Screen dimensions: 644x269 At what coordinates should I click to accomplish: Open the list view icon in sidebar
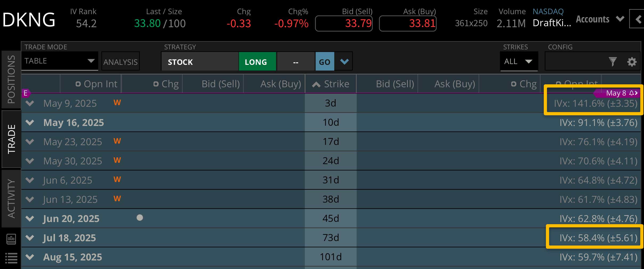(11, 258)
